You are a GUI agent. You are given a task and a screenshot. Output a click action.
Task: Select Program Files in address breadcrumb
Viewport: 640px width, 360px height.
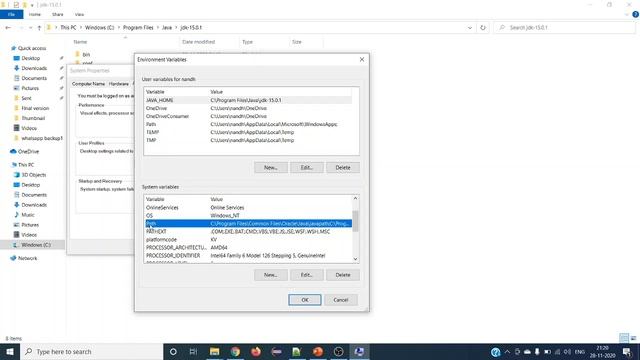[x=138, y=28]
